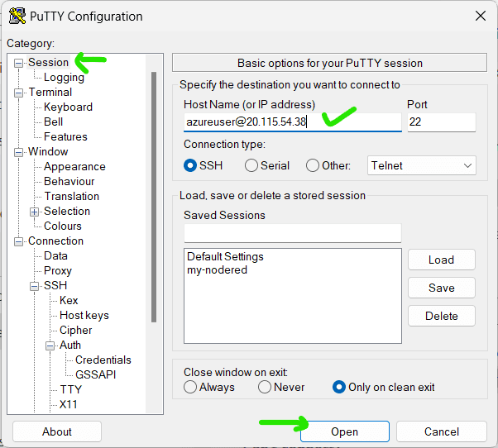Choose Only on clean exit option
The height and width of the screenshot is (448, 498).
click(x=339, y=387)
